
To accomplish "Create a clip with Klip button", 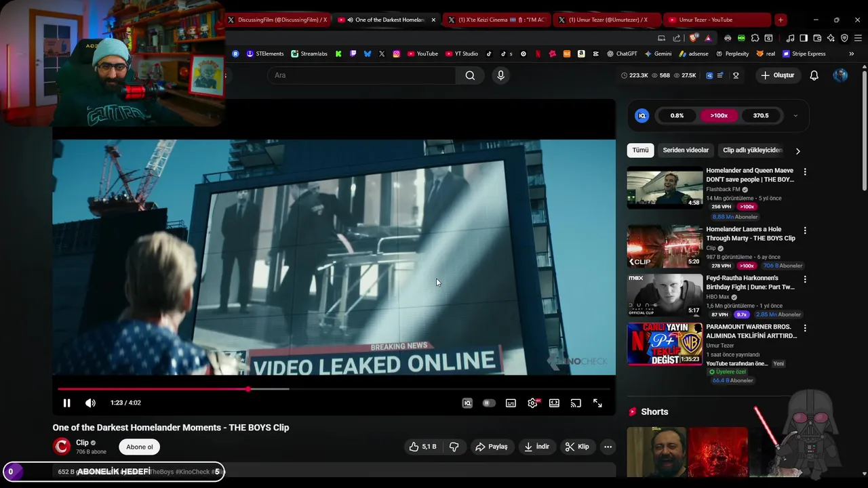I will [x=577, y=447].
